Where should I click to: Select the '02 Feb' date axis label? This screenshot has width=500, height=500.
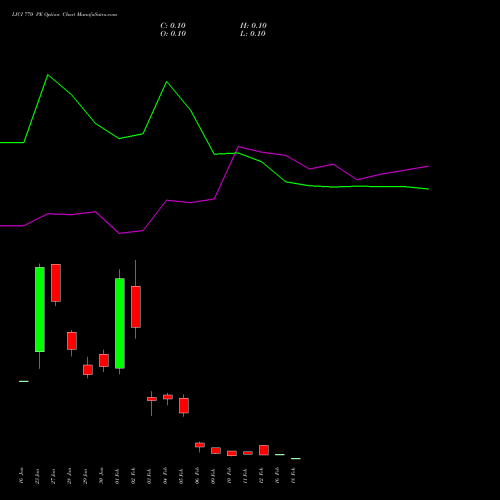pyautogui.click(x=133, y=476)
